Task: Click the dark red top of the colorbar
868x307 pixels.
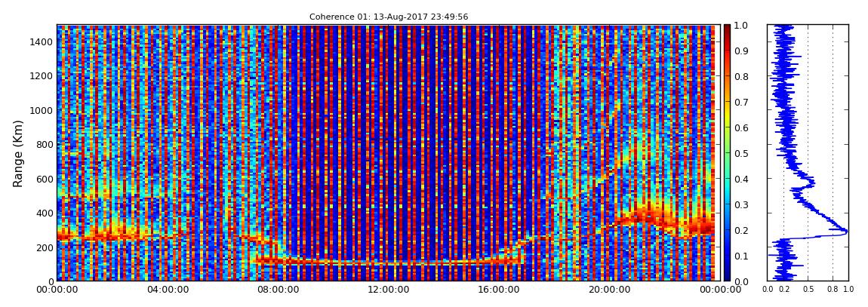Action: (728, 29)
